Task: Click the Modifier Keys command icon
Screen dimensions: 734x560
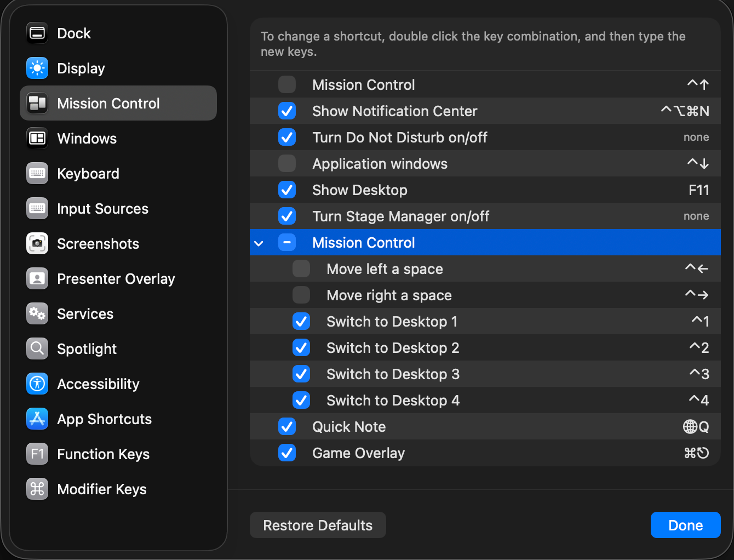Action: coord(37,489)
